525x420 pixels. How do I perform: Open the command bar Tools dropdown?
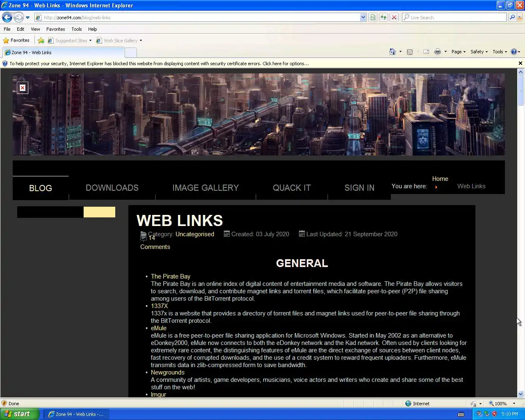click(x=500, y=52)
